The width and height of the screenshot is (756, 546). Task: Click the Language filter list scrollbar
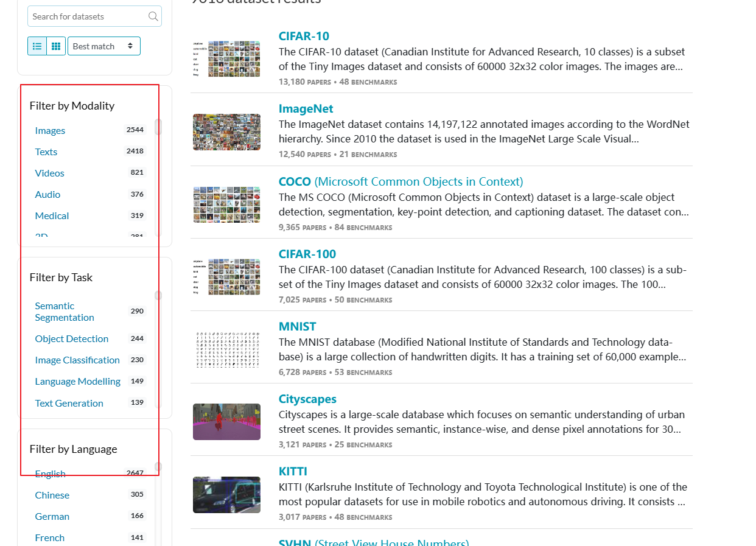tap(158, 467)
